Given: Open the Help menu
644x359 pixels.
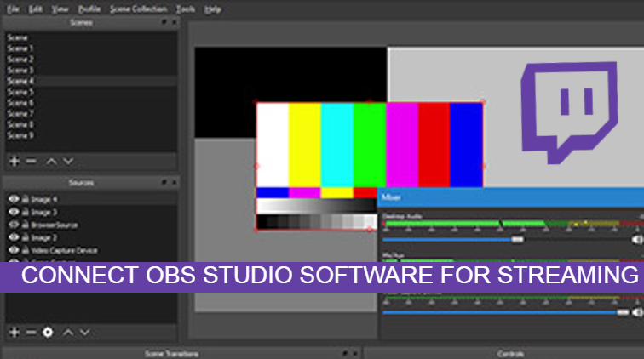Looking at the screenshot, I should coord(213,9).
